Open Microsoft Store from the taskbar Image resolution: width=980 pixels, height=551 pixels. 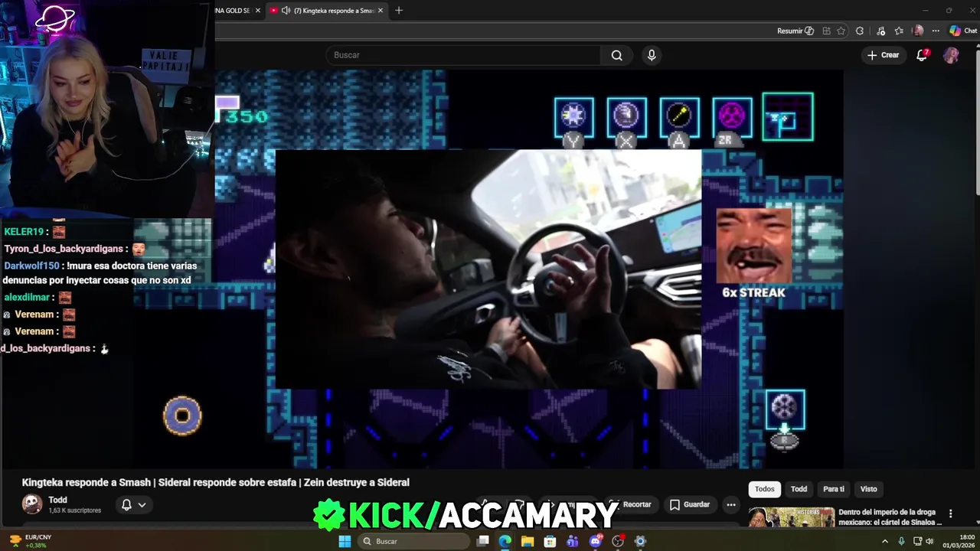point(550,541)
